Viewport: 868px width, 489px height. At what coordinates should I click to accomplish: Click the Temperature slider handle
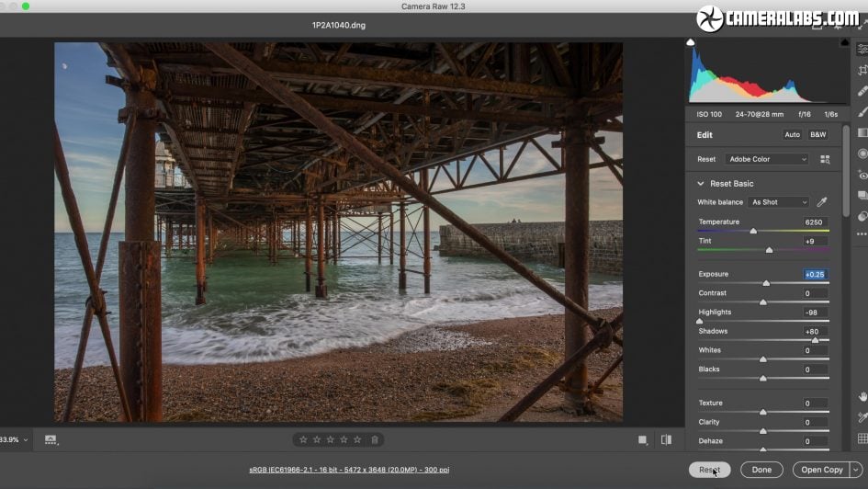(x=753, y=231)
